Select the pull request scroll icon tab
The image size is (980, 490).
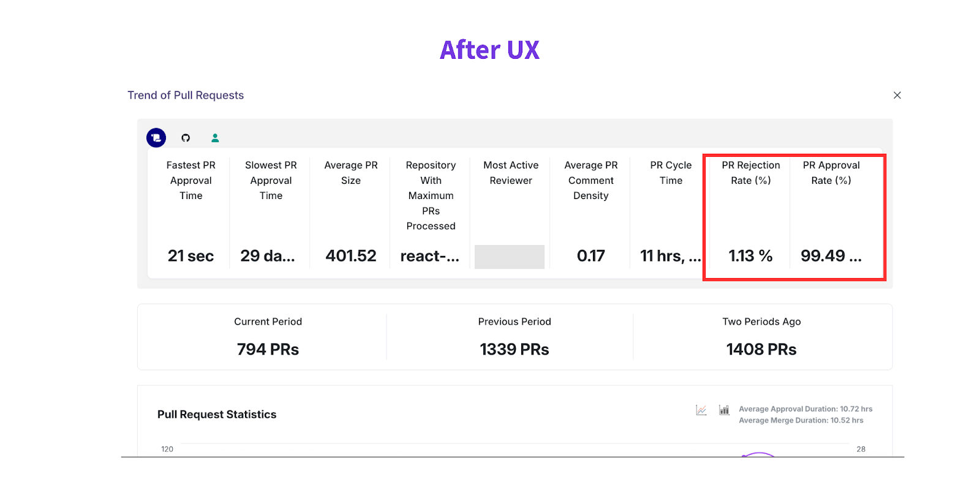tap(156, 138)
